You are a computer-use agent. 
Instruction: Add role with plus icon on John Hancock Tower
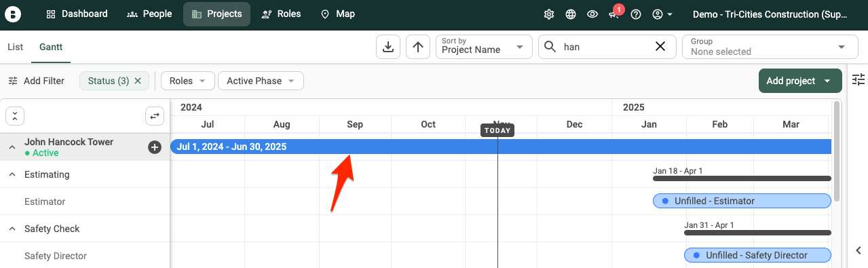click(155, 147)
